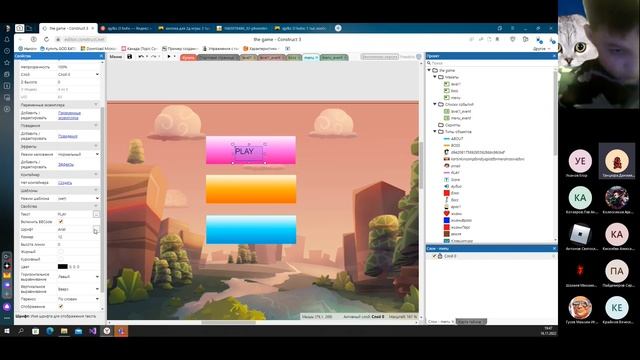
Task: Switch to Карта тайлов bottom tab
Action: (471, 322)
